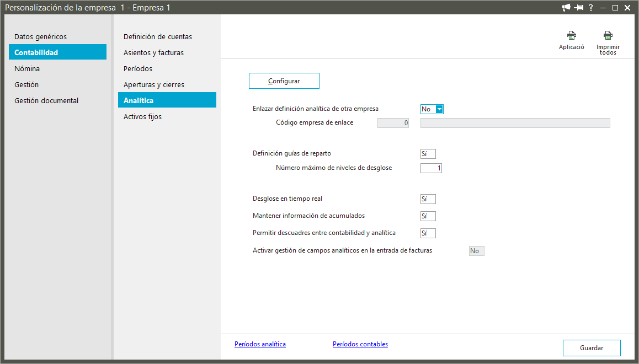This screenshot has width=639, height=364.
Task: Toggle Desglose en tiempo real value
Action: point(428,199)
